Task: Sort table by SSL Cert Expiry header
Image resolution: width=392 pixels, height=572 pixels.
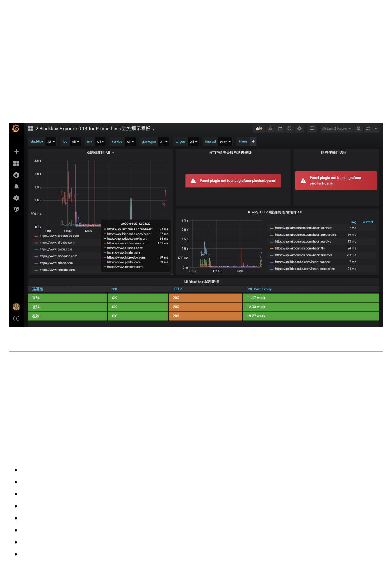Action: coord(259,289)
